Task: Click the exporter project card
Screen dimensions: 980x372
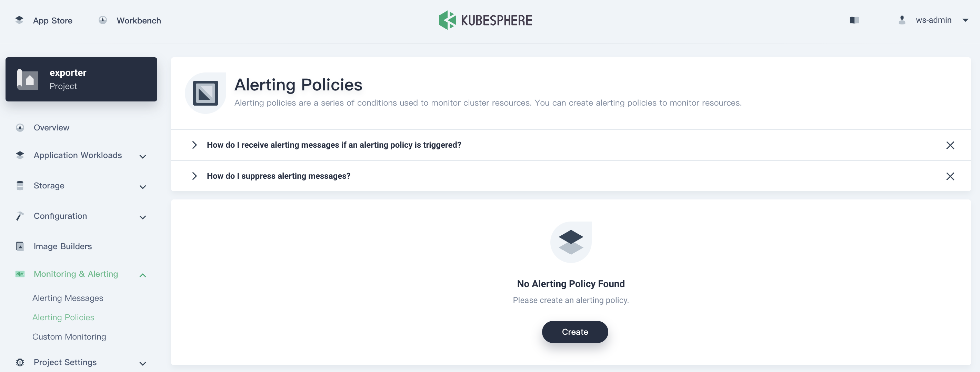Action: 81,79
